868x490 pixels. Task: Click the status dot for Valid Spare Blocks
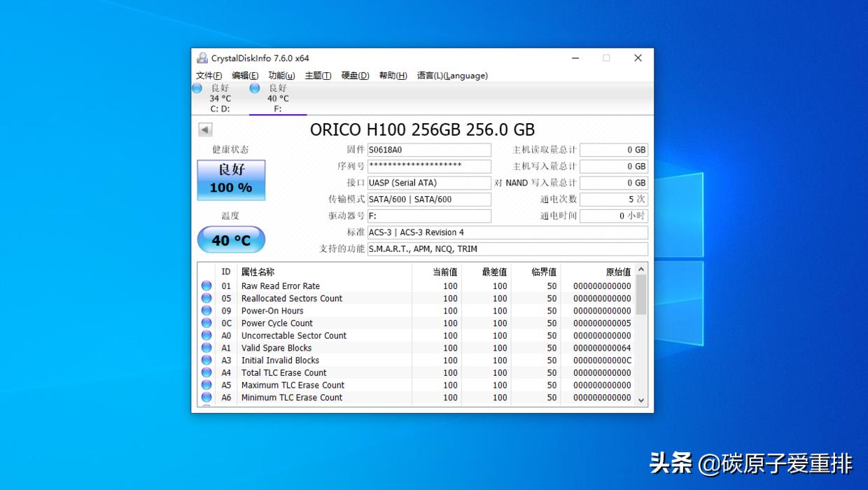pos(206,348)
